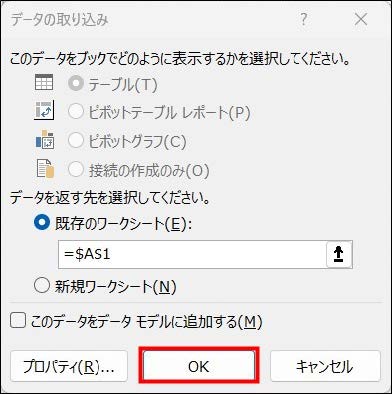This screenshot has height=394, width=392.
Task: Click the table grid icon
Action: (44, 82)
